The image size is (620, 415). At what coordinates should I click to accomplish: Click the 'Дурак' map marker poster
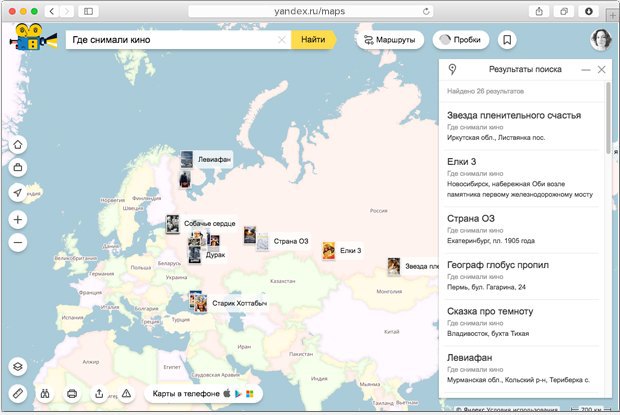(x=195, y=255)
